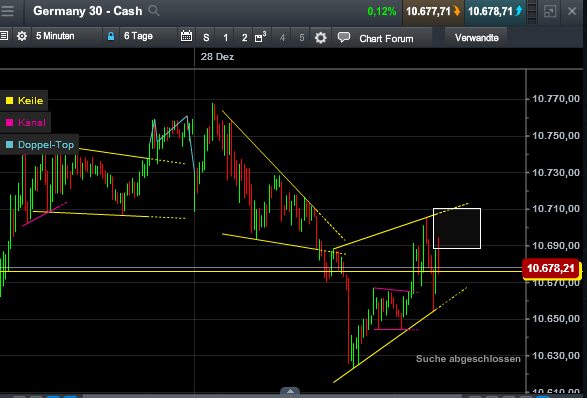Image resolution: width=587 pixels, height=398 pixels.
Task: Select chart layout 2
Action: pos(244,37)
